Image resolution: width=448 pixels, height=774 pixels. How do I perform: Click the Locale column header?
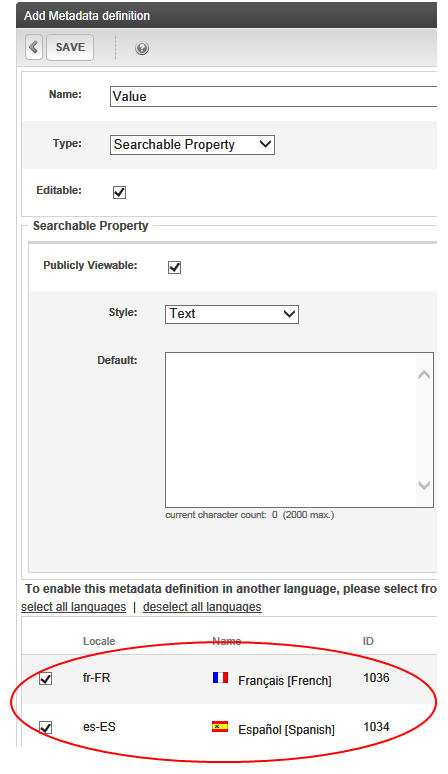(x=99, y=641)
